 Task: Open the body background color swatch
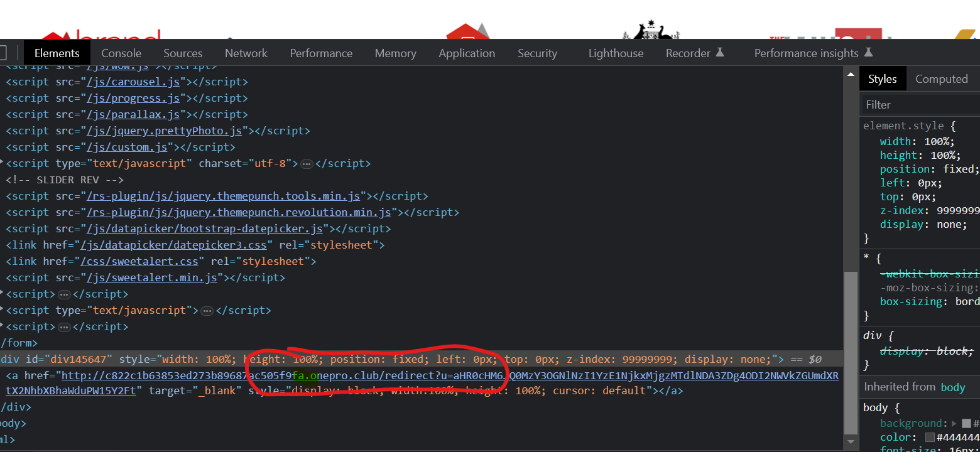click(x=966, y=424)
